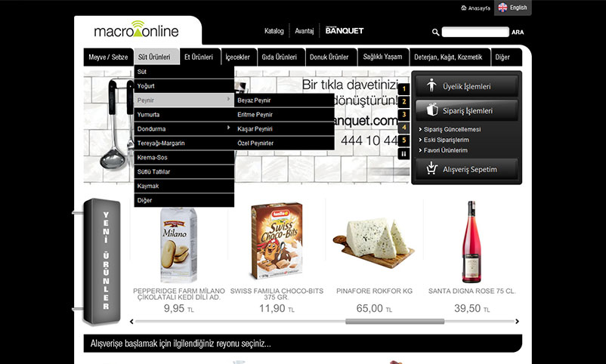The height and width of the screenshot is (364, 606).
Task: Open the Pinafore Rokfor cheese image
Action: tap(374, 243)
